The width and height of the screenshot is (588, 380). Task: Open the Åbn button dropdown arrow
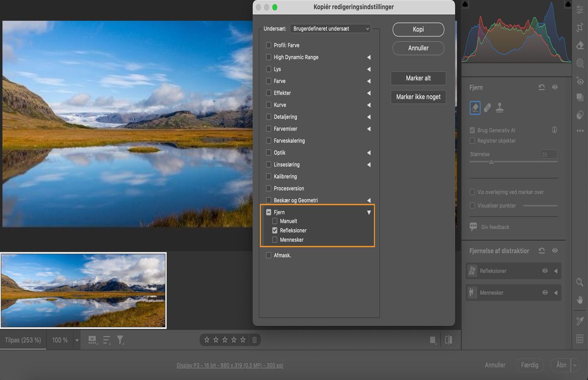point(575,365)
